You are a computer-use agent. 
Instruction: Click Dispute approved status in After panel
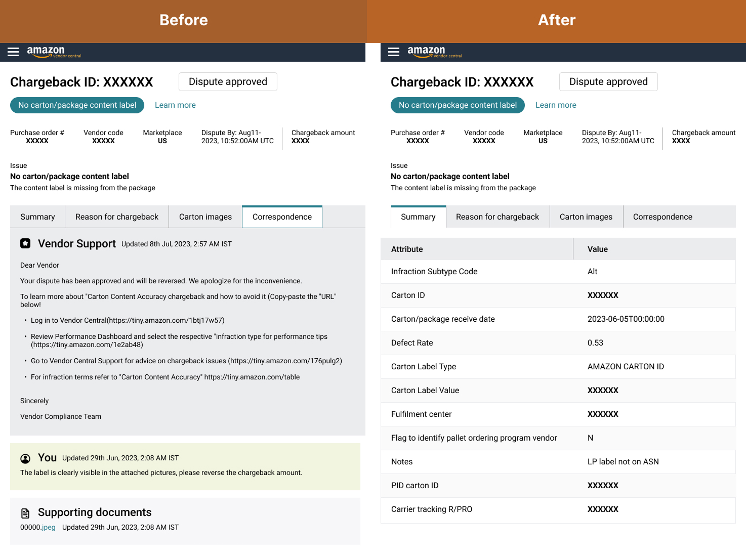pos(608,82)
